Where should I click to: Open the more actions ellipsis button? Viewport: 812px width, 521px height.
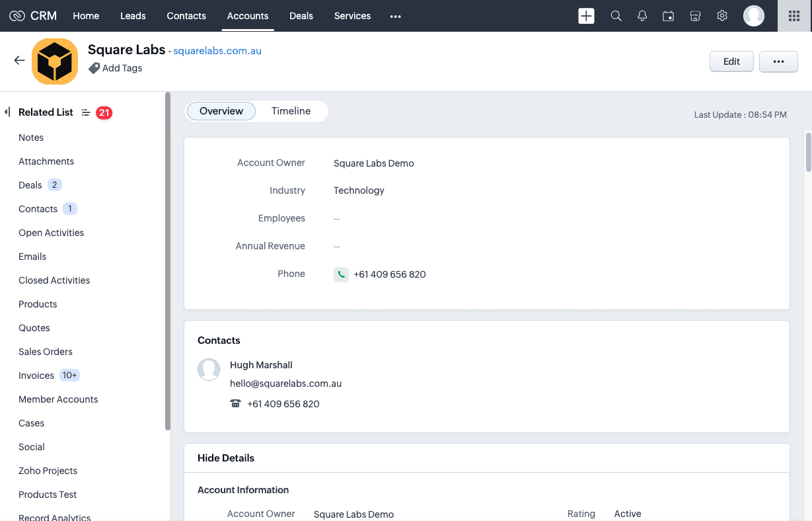(x=778, y=61)
